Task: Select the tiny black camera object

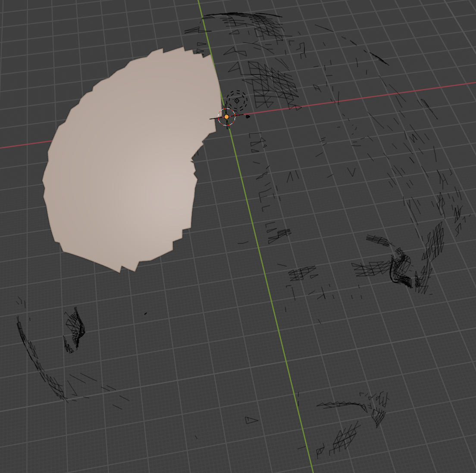Action: (x=248, y=116)
